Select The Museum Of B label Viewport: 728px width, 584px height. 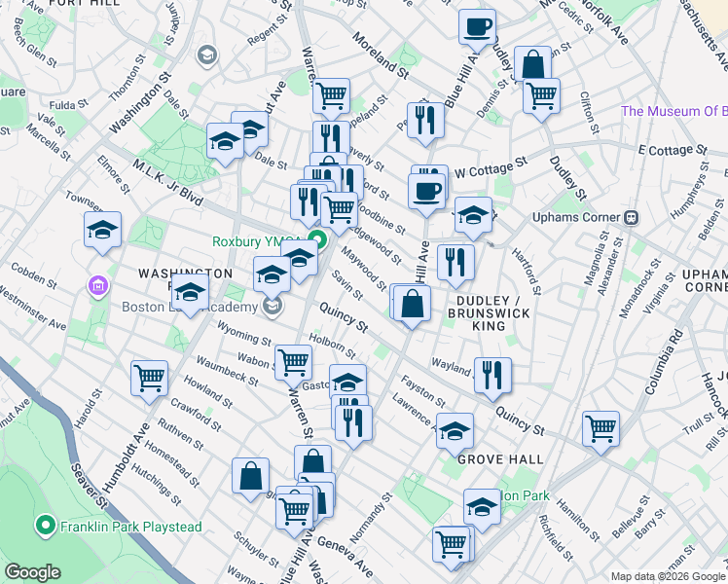674,111
